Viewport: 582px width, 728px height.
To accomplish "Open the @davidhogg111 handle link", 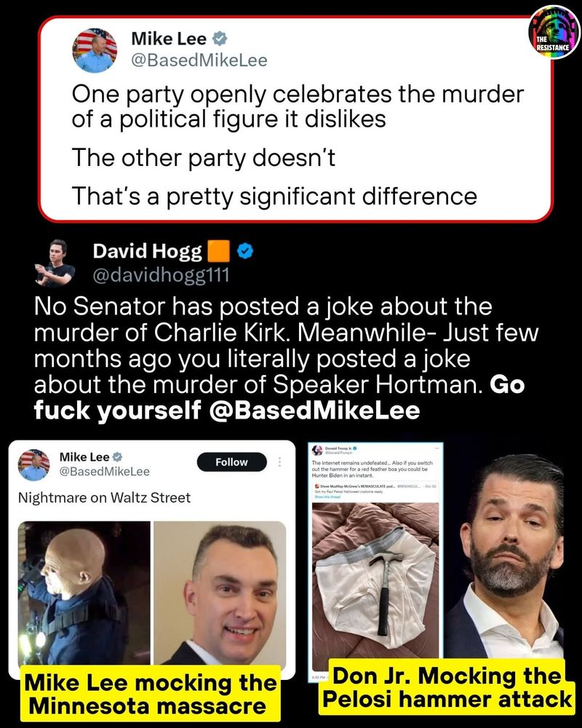I will (x=161, y=275).
